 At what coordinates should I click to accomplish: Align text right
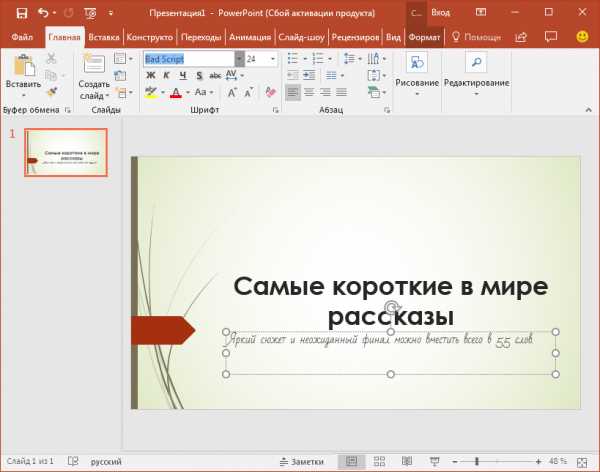coord(325,92)
